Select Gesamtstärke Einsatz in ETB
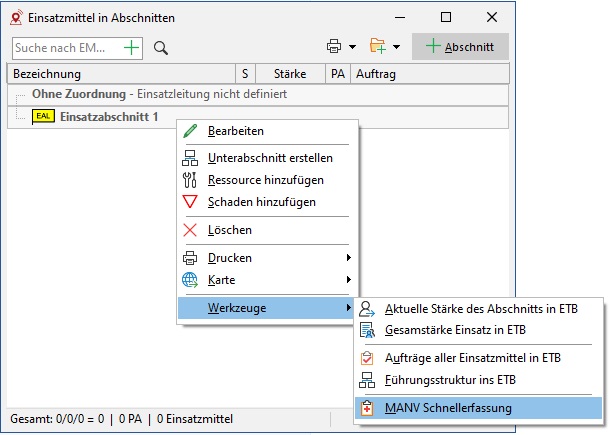Image resolution: width=610 pixels, height=435 pixels. 455,330
